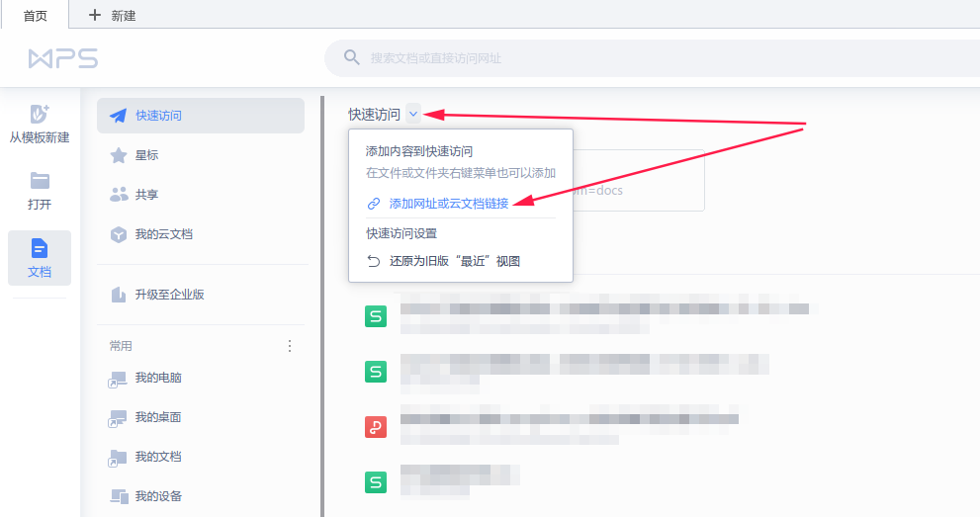This screenshot has height=517, width=980.
Task: Click the search magnifier icon
Action: (x=352, y=57)
